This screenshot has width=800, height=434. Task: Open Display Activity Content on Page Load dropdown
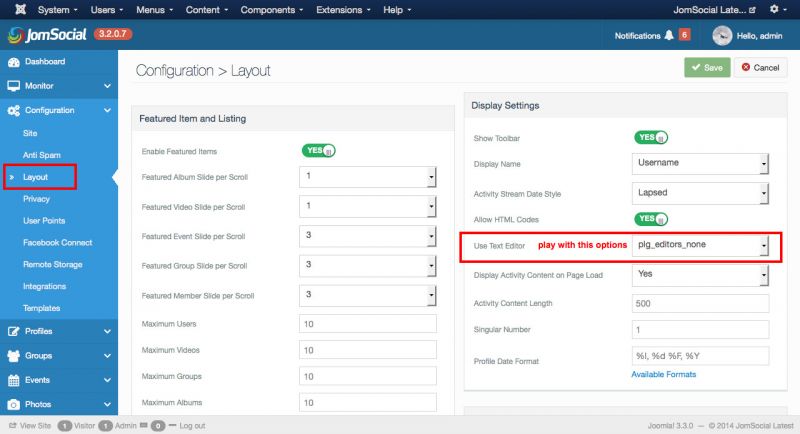(x=700, y=275)
